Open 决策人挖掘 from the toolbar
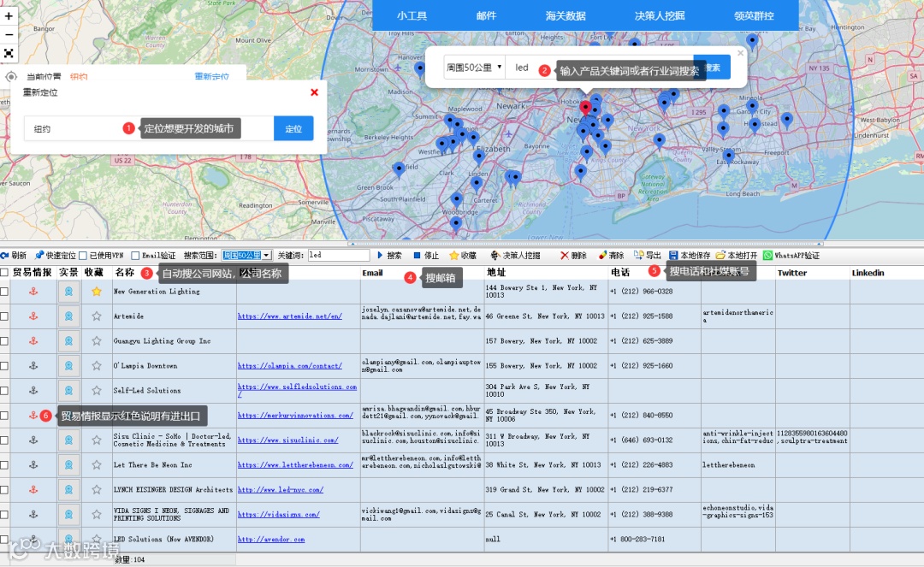Viewport: 924px width, 567px height. 516,255
